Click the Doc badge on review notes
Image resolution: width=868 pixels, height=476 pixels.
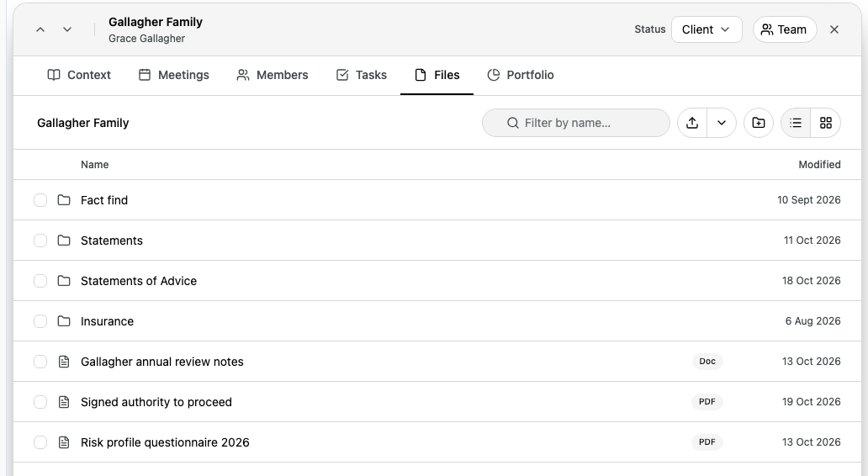click(x=707, y=362)
